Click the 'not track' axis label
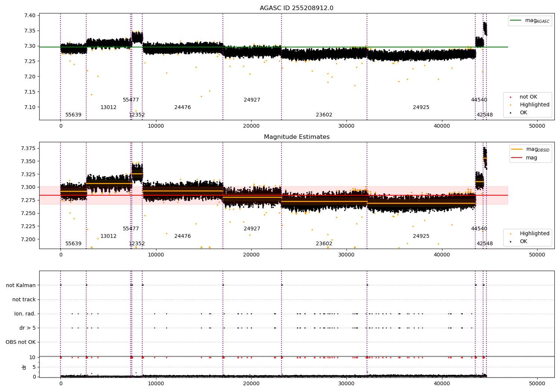 pyautogui.click(x=24, y=299)
